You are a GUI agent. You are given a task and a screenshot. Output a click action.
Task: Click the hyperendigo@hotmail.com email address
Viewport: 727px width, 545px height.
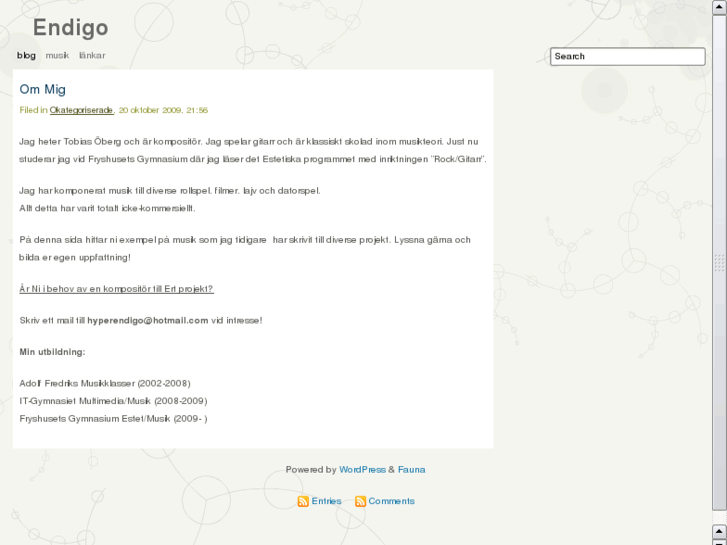coord(147,320)
